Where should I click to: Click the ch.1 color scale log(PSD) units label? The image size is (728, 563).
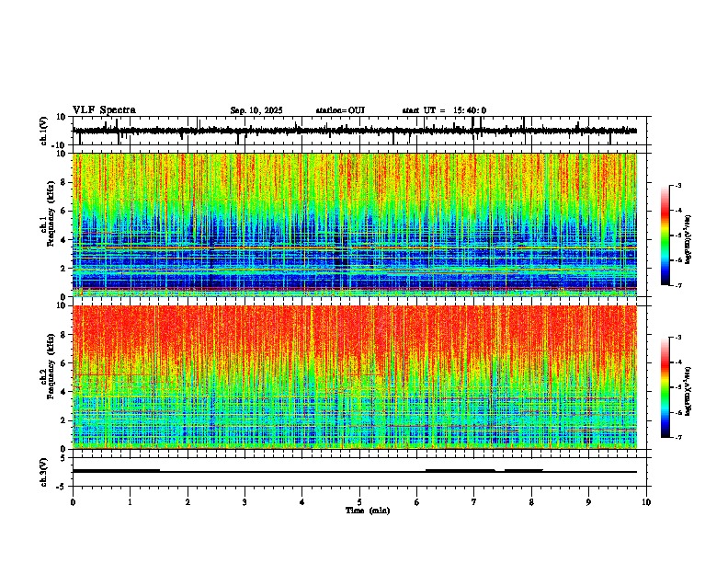coord(688,240)
